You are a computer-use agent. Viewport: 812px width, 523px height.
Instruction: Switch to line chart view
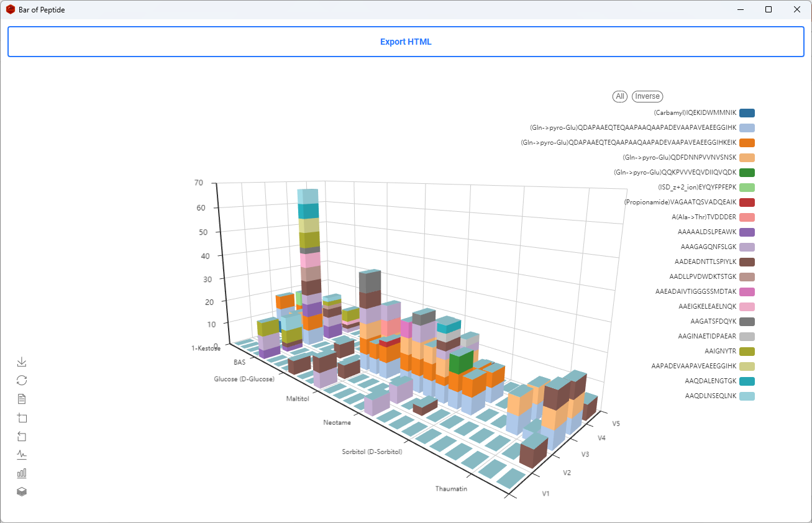pos(22,455)
